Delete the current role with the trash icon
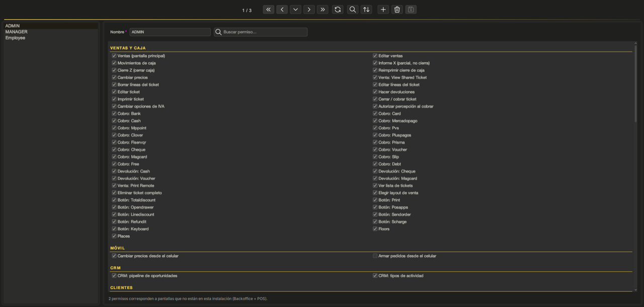The height and width of the screenshot is (307, 644). click(397, 10)
